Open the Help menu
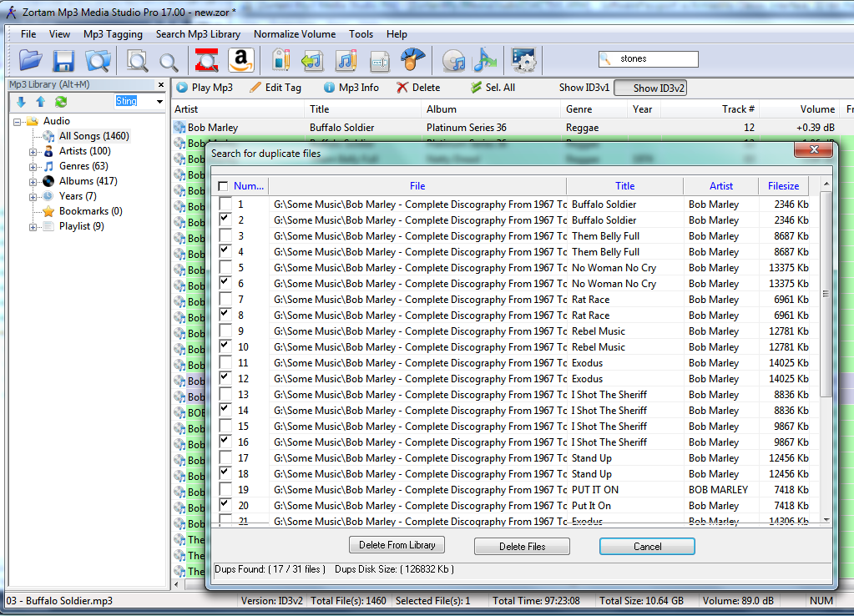 397,33
